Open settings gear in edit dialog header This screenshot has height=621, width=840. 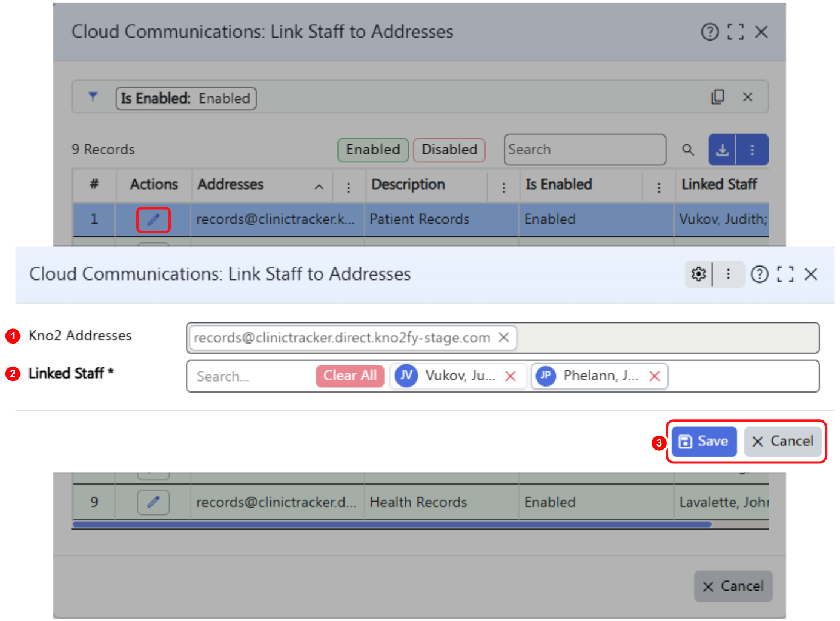point(699,274)
